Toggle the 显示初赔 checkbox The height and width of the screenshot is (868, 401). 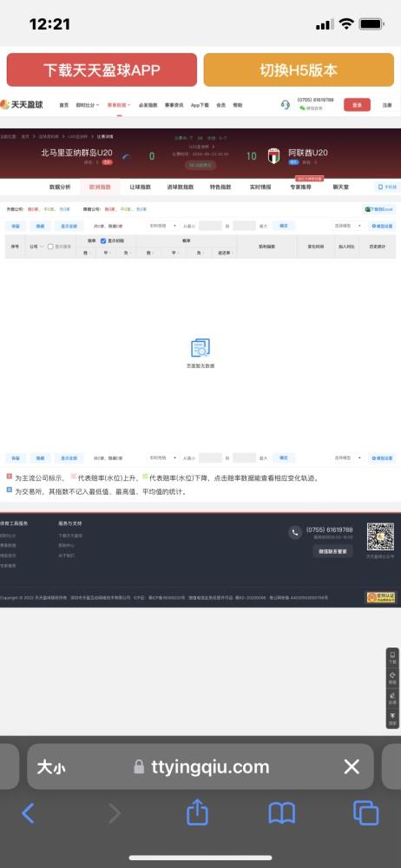click(103, 241)
